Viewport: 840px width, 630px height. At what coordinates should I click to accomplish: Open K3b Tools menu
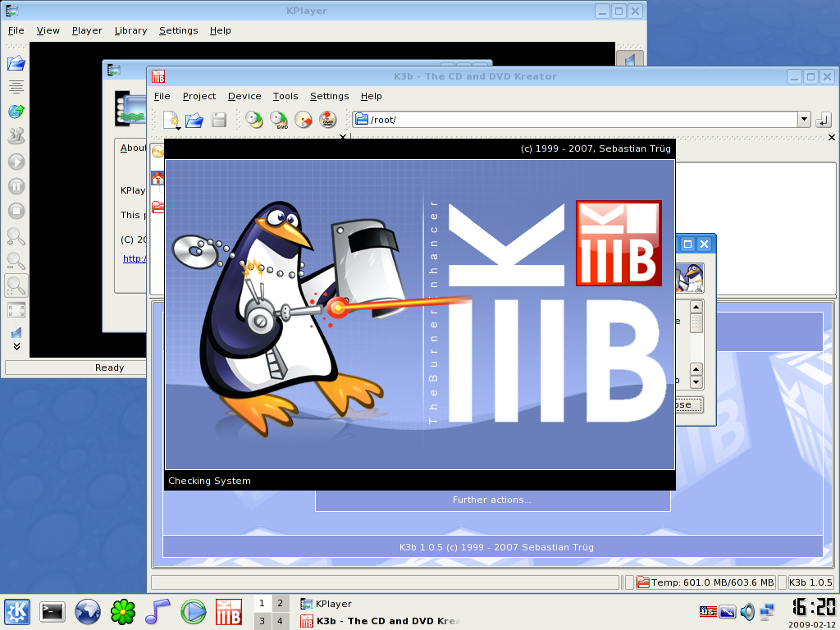285,96
